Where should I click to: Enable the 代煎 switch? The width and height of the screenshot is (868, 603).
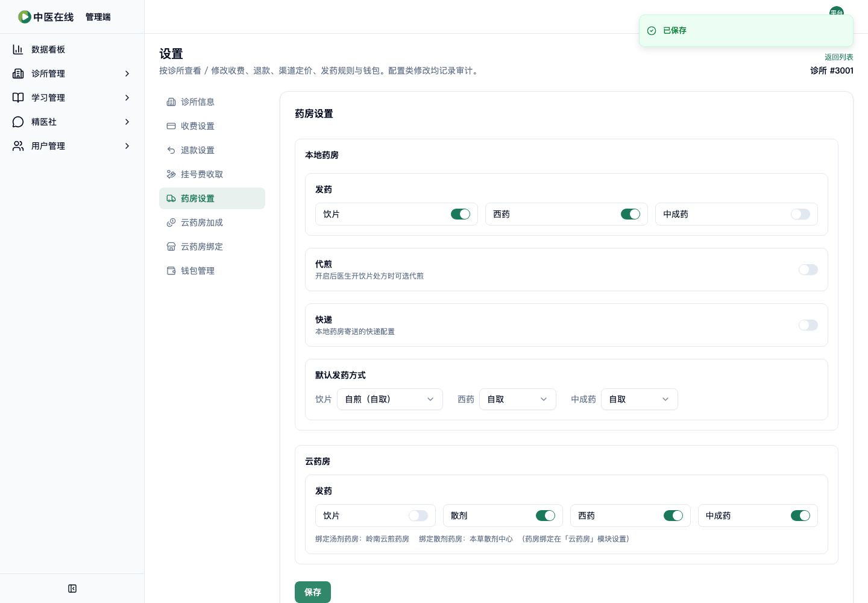coord(808,270)
